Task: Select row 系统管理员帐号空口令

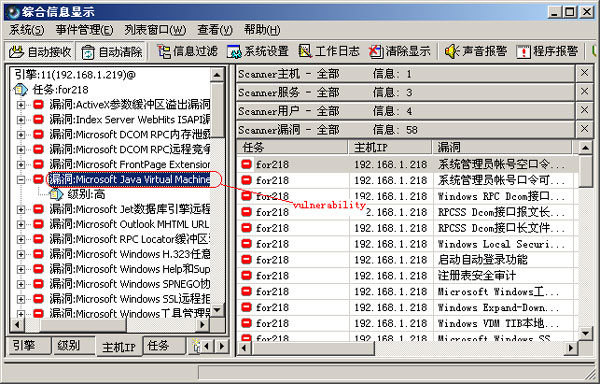Action: pyautogui.click(x=407, y=164)
